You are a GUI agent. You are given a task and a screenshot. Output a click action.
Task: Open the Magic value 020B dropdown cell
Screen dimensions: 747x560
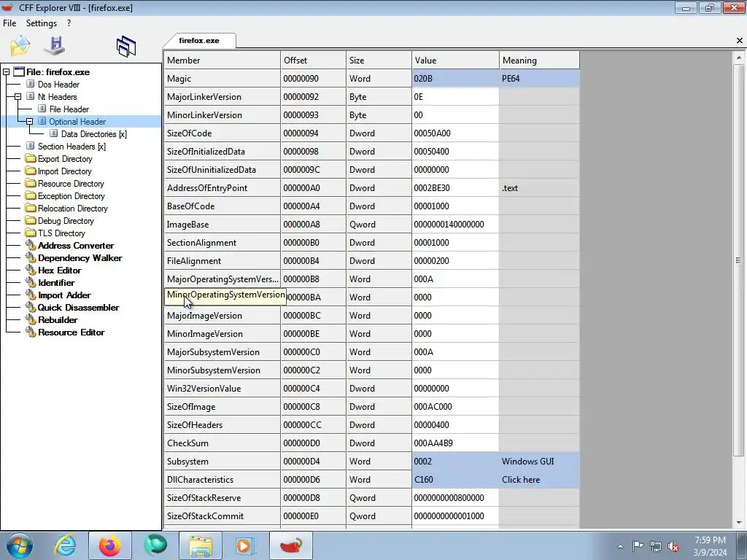pyautogui.click(x=455, y=79)
